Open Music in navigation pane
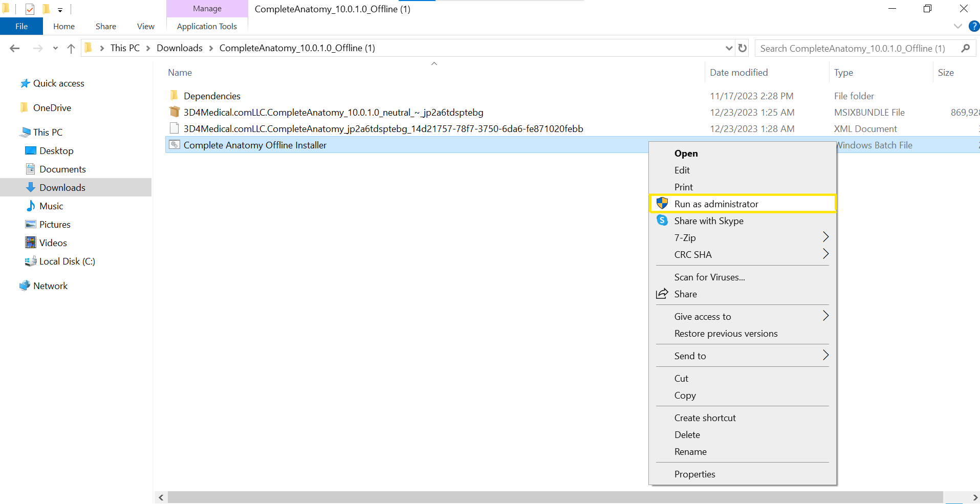 pos(51,206)
